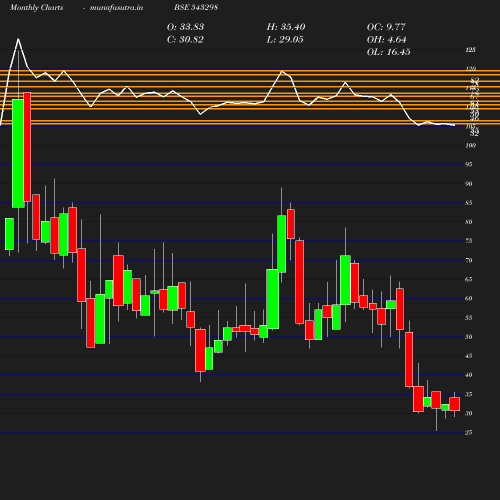The height and width of the screenshot is (500, 500).
Task: Click the 90 price axis label
Action: coord(469,184)
